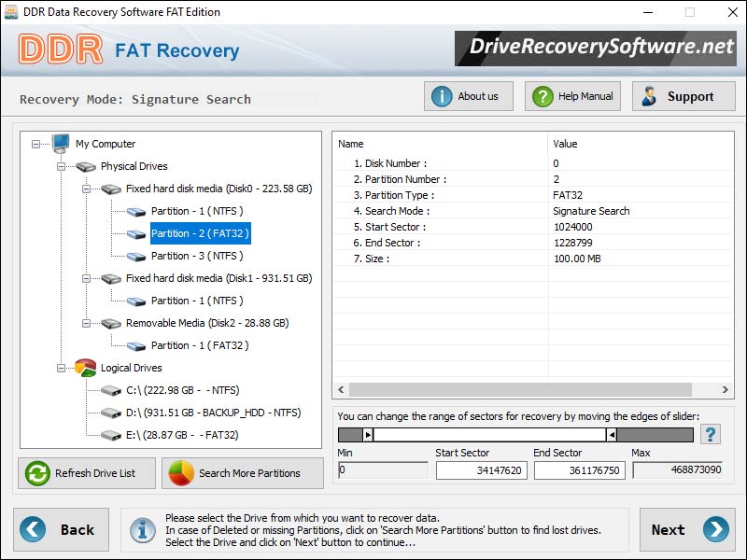747x560 pixels.
Task: Click the Search More Partitions label
Action: click(249, 473)
